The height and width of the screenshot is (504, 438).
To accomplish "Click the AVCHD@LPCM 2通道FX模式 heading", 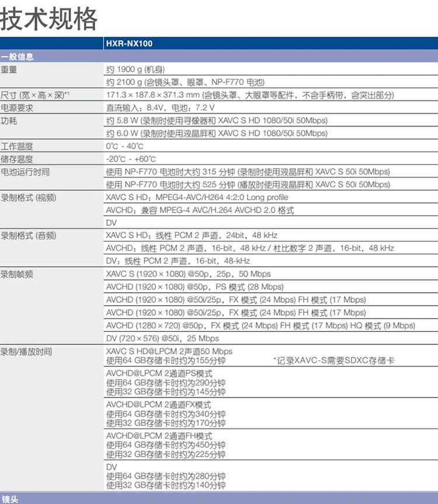I will click(x=159, y=405).
